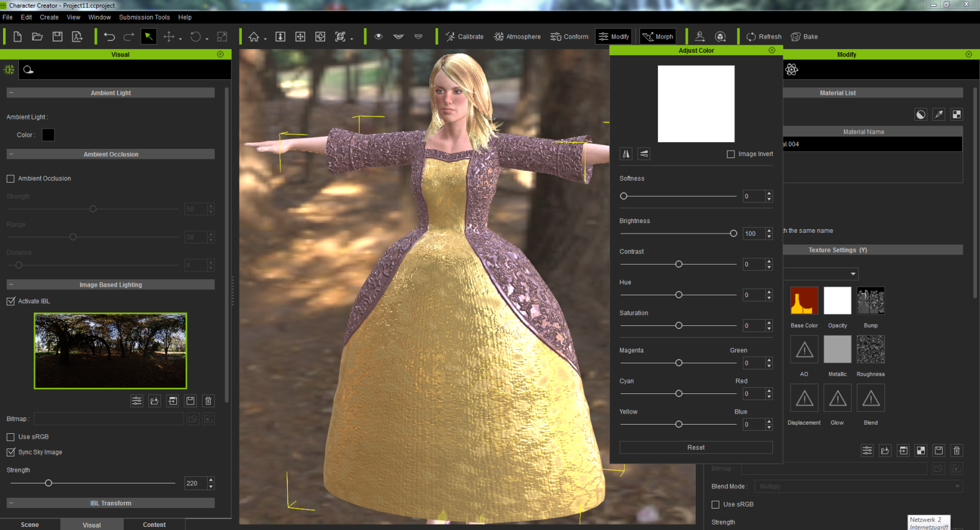
Task: Uncheck Sync Sky Image
Action: [x=10, y=452]
